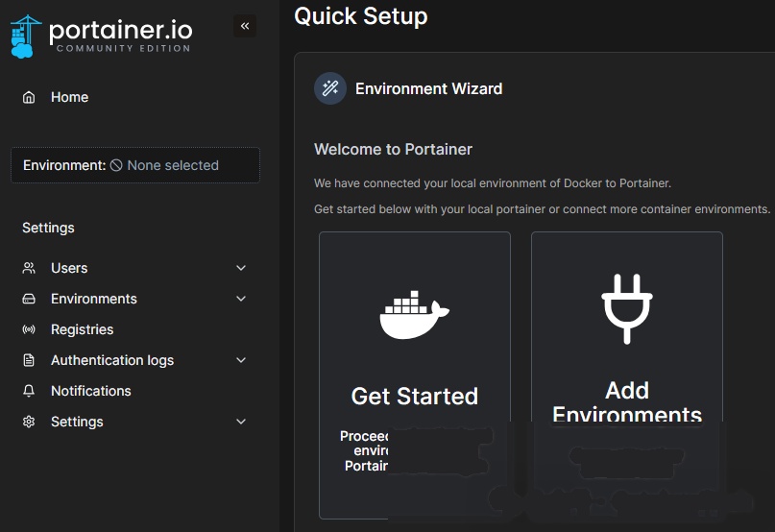Click the 'Get started below with your local' text
The width and height of the screenshot is (775, 532).
542,209
